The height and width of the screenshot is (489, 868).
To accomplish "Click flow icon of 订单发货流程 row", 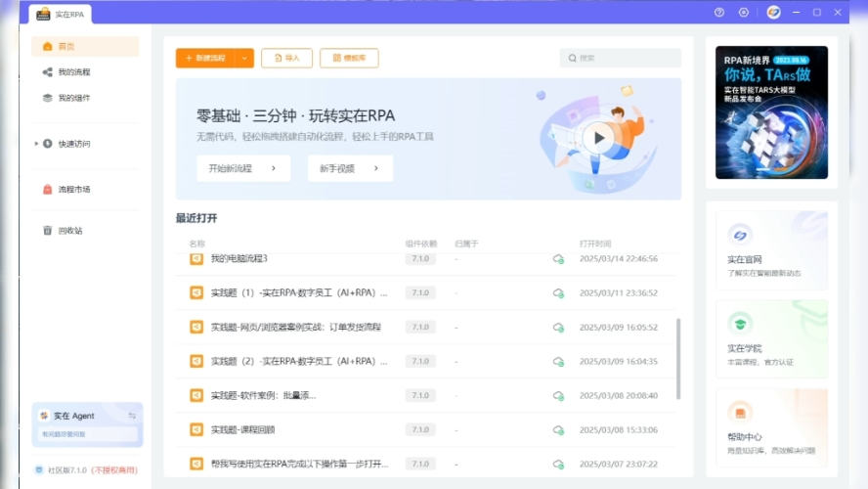I will [x=196, y=328].
